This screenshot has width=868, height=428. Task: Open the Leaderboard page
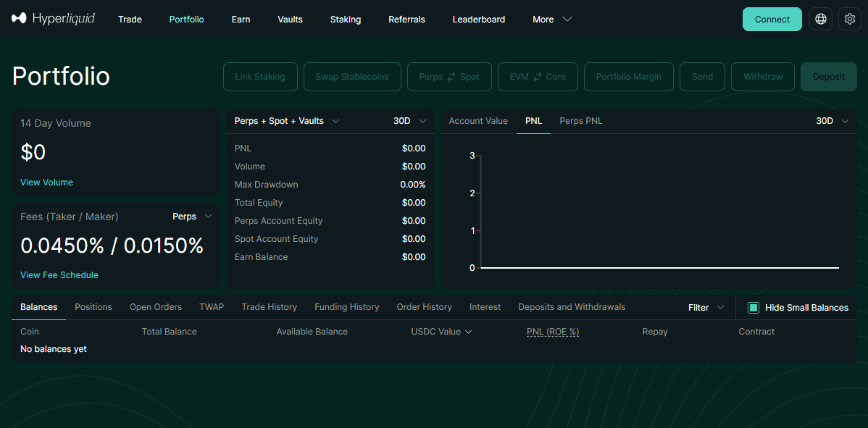pyautogui.click(x=479, y=20)
